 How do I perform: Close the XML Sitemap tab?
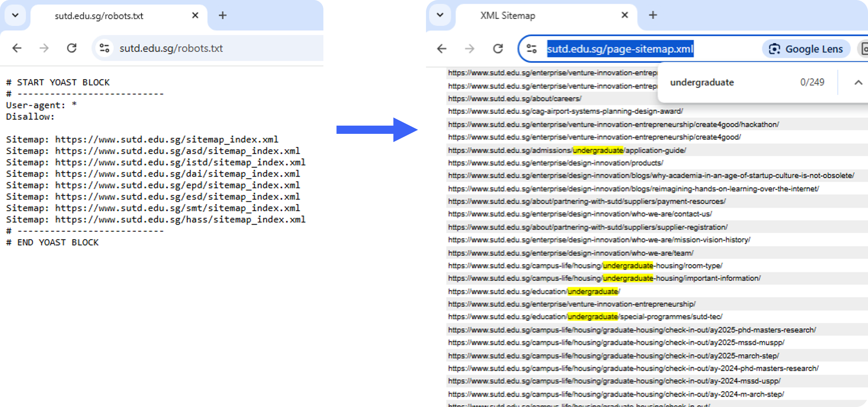[624, 15]
